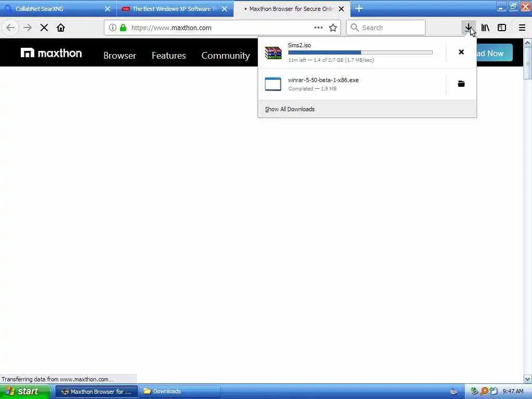Screen dimensions: 532x399
Task: Click the Download Now button
Action: tap(495, 53)
